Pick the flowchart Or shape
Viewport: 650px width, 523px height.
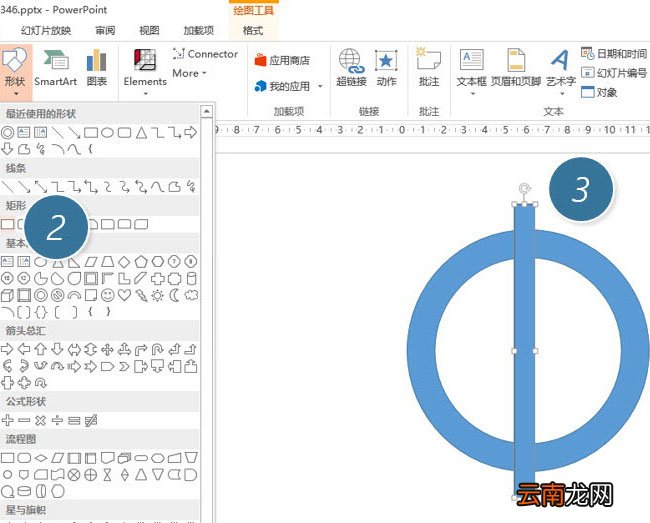[91, 475]
